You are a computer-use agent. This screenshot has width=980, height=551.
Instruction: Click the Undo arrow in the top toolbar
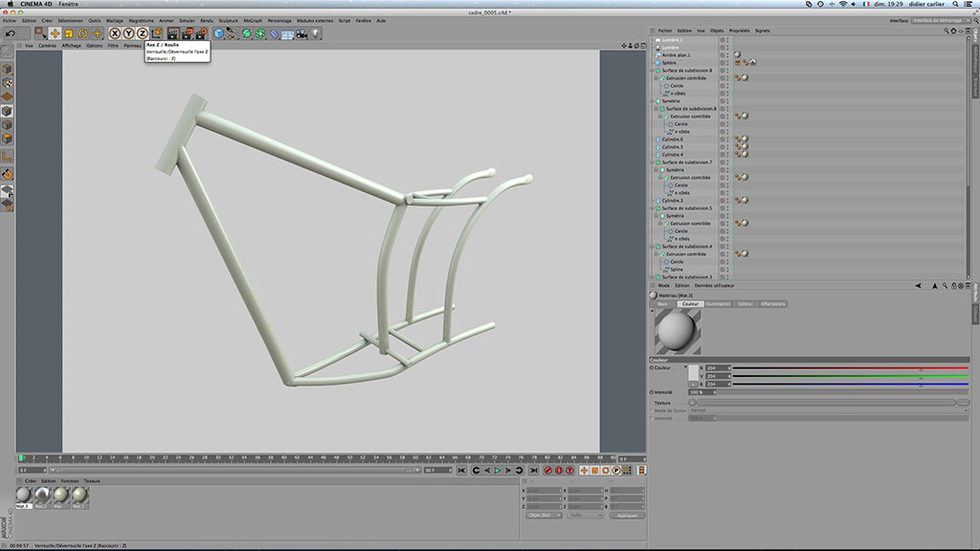pos(11,33)
